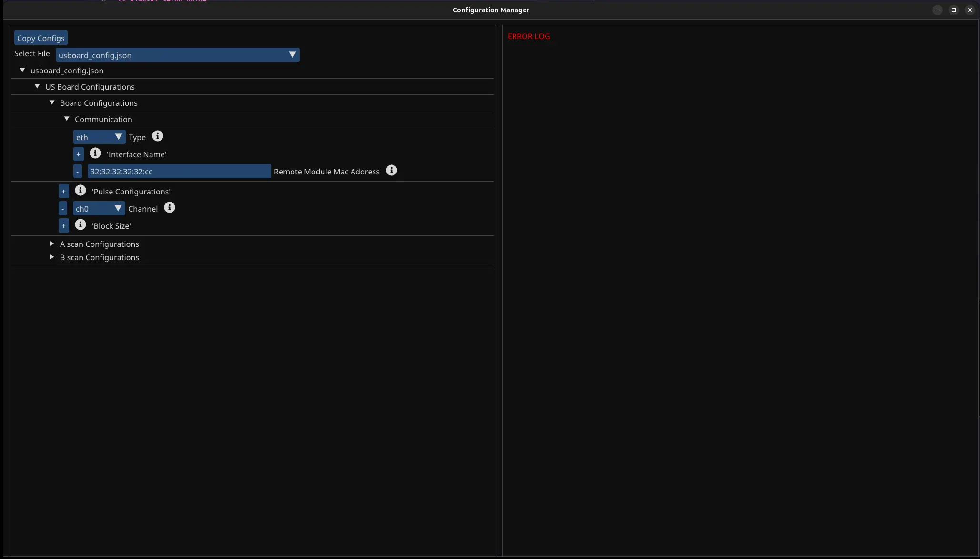Remove Remote Module Mac Address with minus
The height and width of the screenshot is (559, 980).
pyautogui.click(x=78, y=172)
